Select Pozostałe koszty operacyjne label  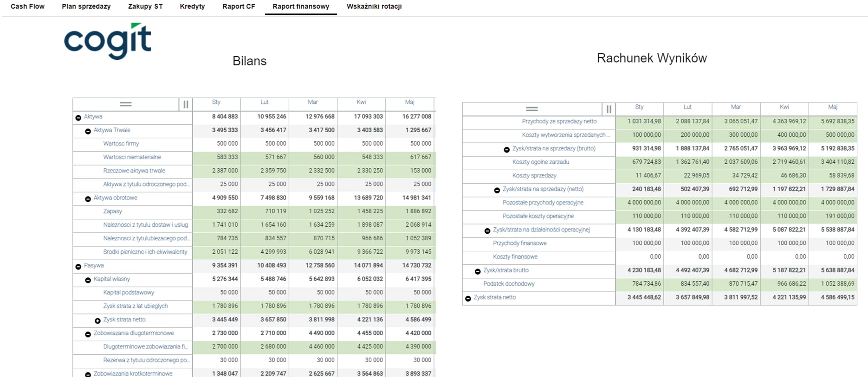coord(538,216)
